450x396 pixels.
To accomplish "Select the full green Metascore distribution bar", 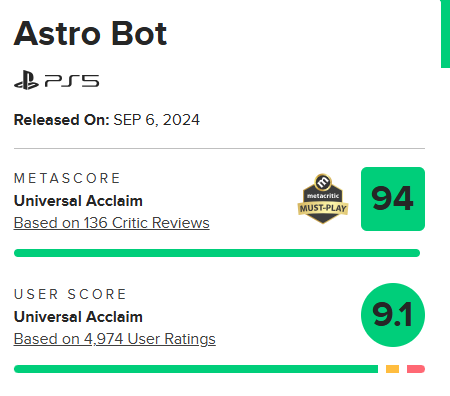I will (217, 253).
